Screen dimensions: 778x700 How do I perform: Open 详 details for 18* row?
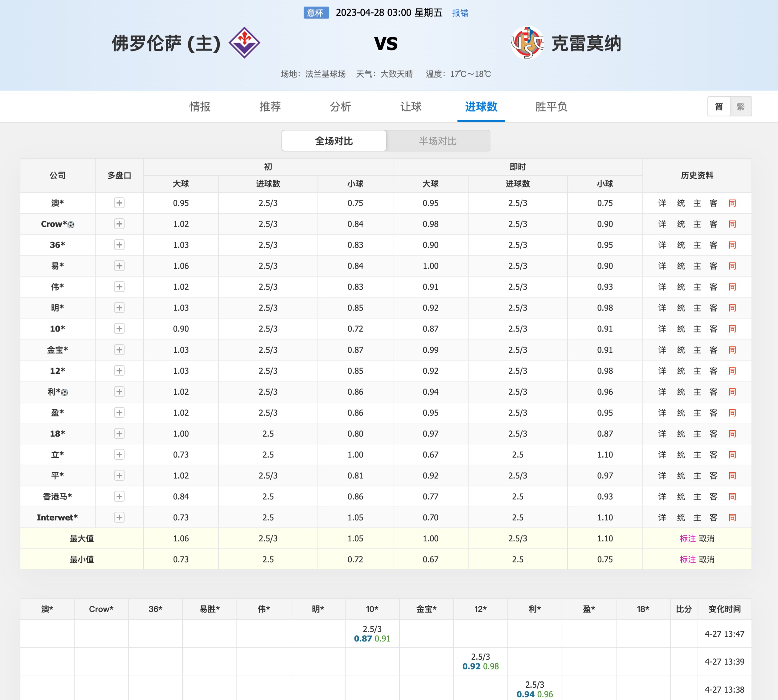pyautogui.click(x=662, y=433)
